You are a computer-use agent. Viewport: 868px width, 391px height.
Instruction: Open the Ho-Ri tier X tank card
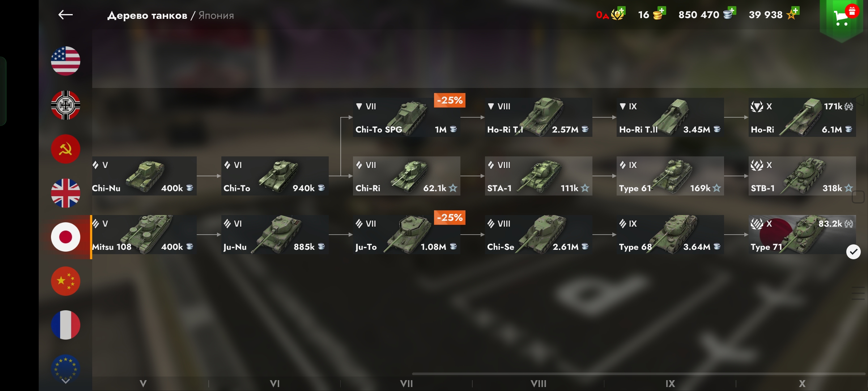(x=802, y=117)
